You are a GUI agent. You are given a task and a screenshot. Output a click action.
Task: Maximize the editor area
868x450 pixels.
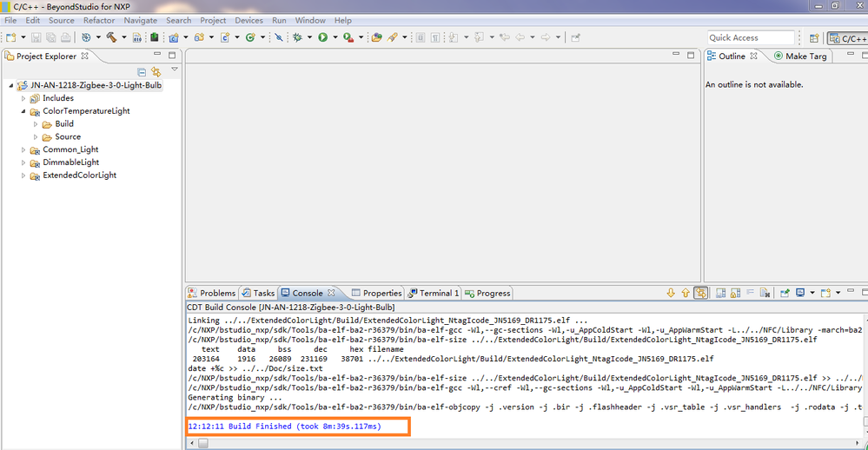tap(690, 55)
